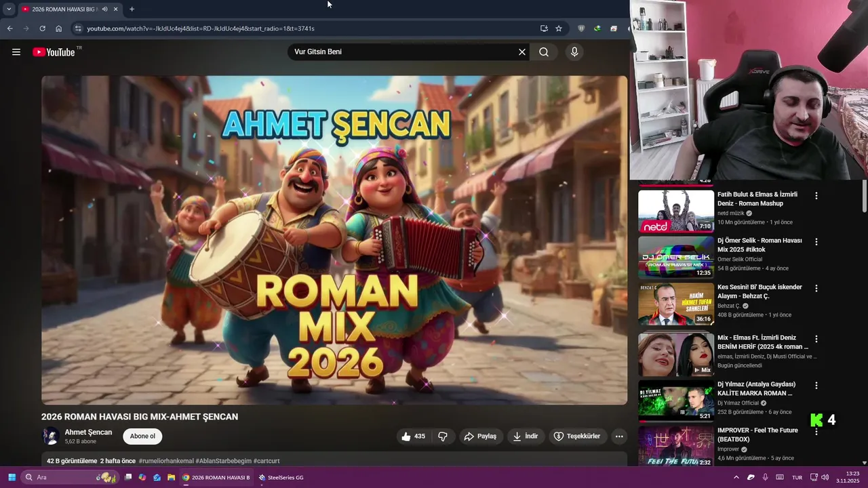Open Copilot from taskbar
Image resolution: width=868 pixels, height=488 pixels.
pos(142,477)
